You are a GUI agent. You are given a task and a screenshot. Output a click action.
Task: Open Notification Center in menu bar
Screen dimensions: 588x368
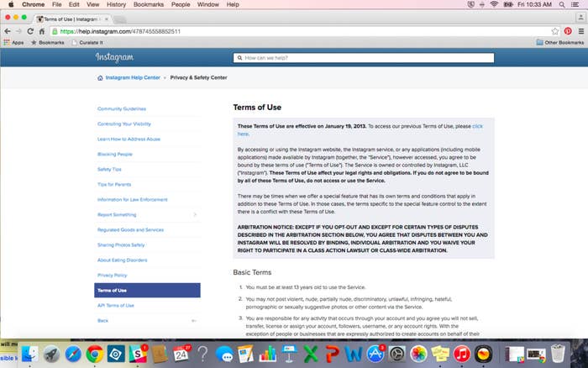coord(575,4)
